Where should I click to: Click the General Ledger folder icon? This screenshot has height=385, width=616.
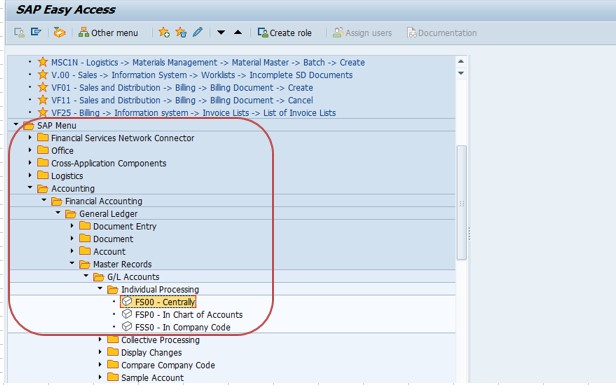[x=71, y=214]
